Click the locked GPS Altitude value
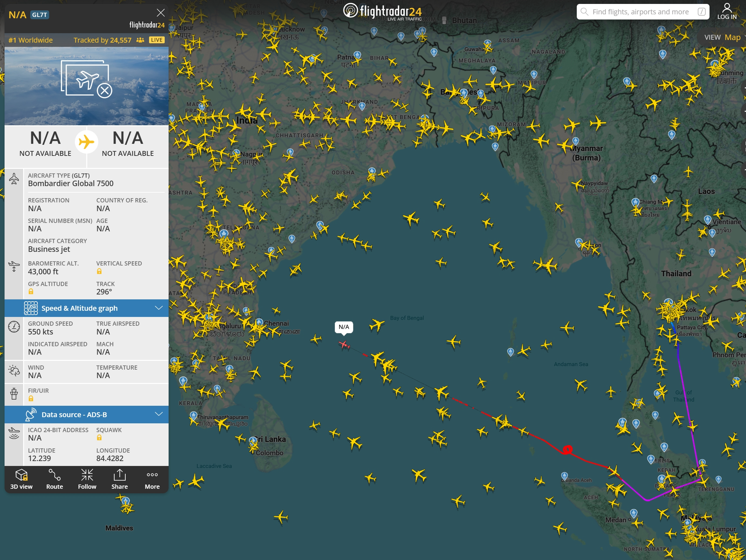Screen dimensions: 746x560 (x=31, y=292)
